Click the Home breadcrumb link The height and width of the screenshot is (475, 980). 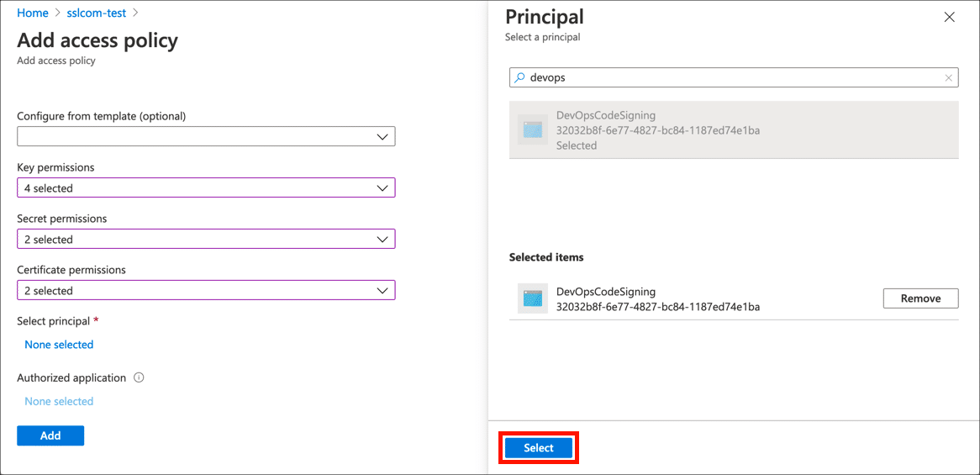tap(32, 13)
